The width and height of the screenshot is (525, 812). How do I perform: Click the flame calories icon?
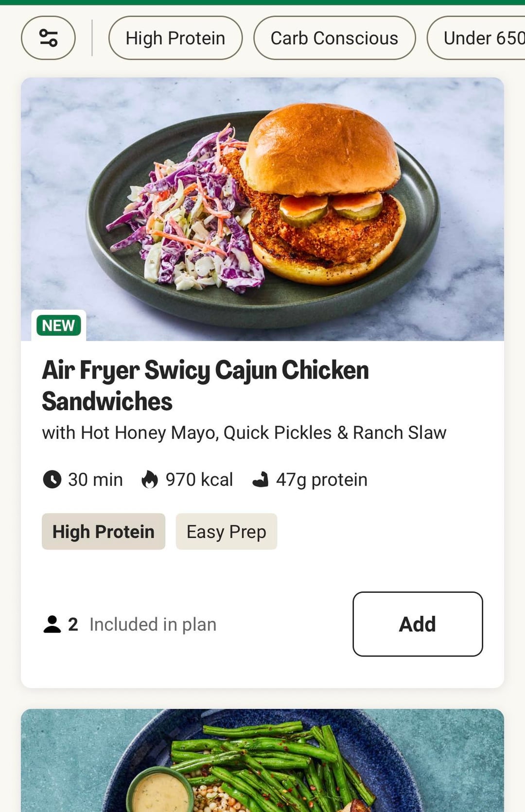tap(150, 480)
